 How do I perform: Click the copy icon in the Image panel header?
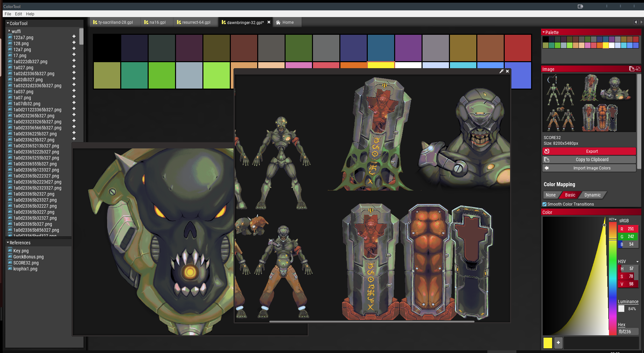(631, 69)
